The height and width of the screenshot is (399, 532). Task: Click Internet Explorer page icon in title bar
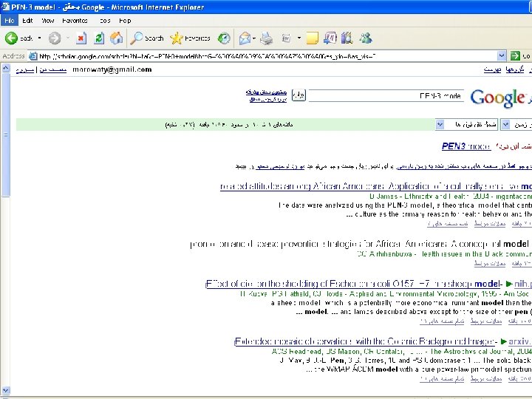5,7
